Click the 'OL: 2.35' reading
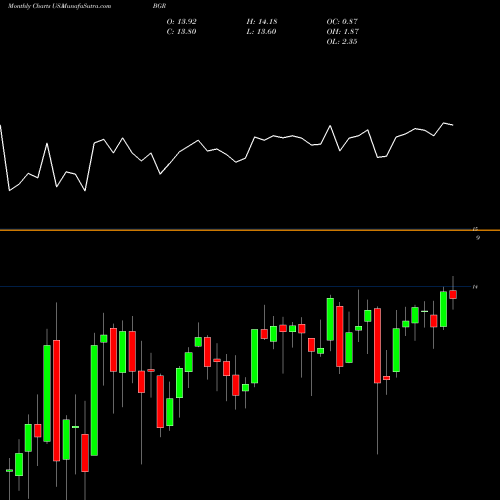500x500 pixels. pyautogui.click(x=342, y=42)
